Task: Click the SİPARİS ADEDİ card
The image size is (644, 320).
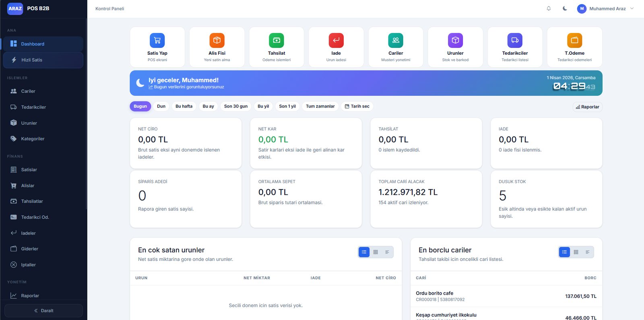Action: pos(186,199)
